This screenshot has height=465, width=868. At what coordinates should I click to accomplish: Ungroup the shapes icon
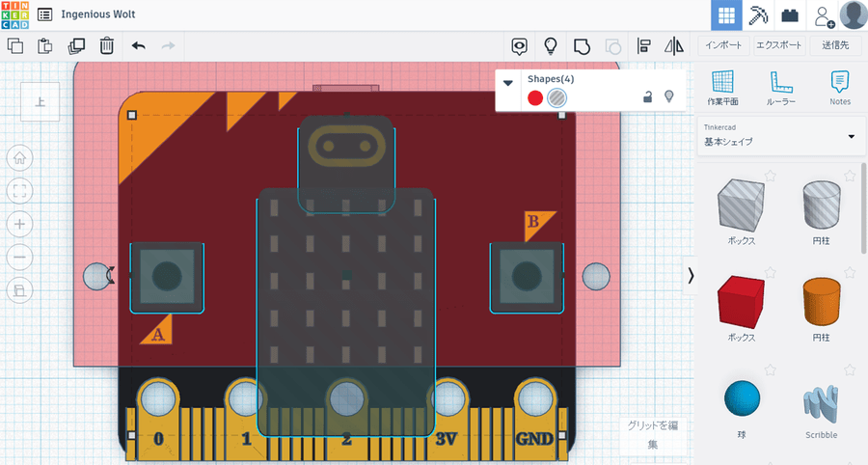click(x=612, y=46)
